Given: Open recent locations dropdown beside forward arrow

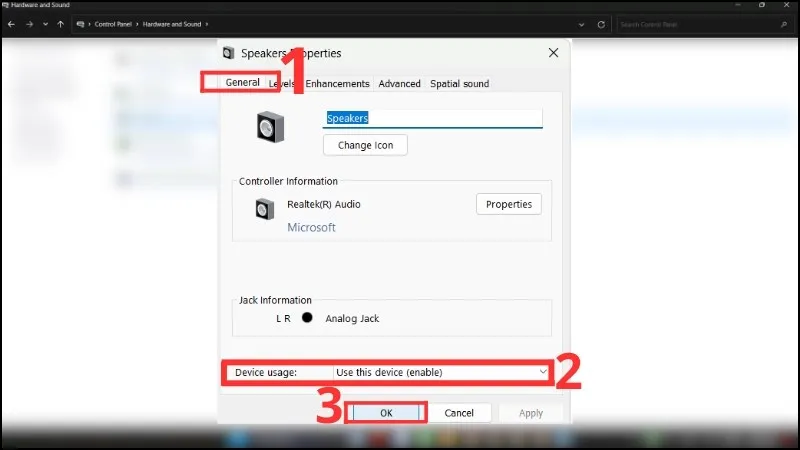Looking at the screenshot, I should [46, 23].
